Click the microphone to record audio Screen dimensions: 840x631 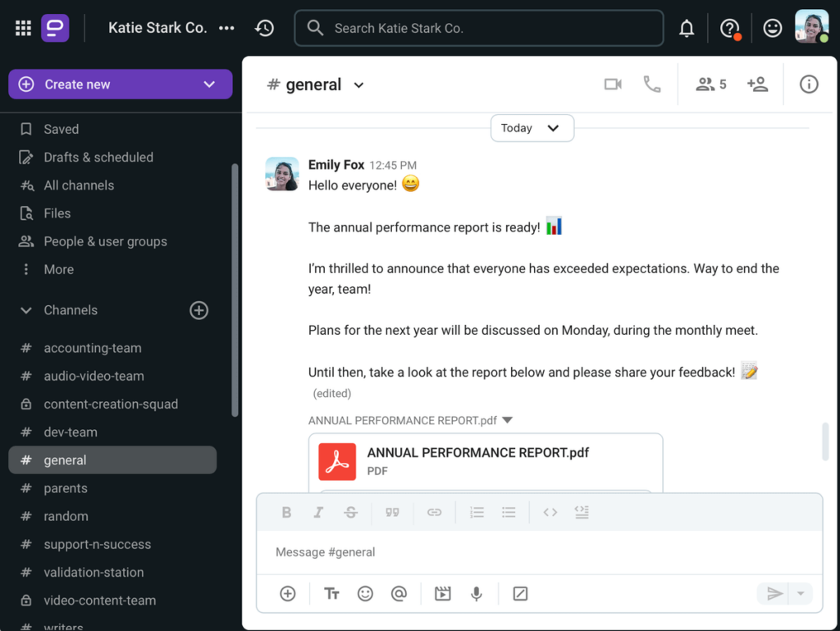point(476,594)
